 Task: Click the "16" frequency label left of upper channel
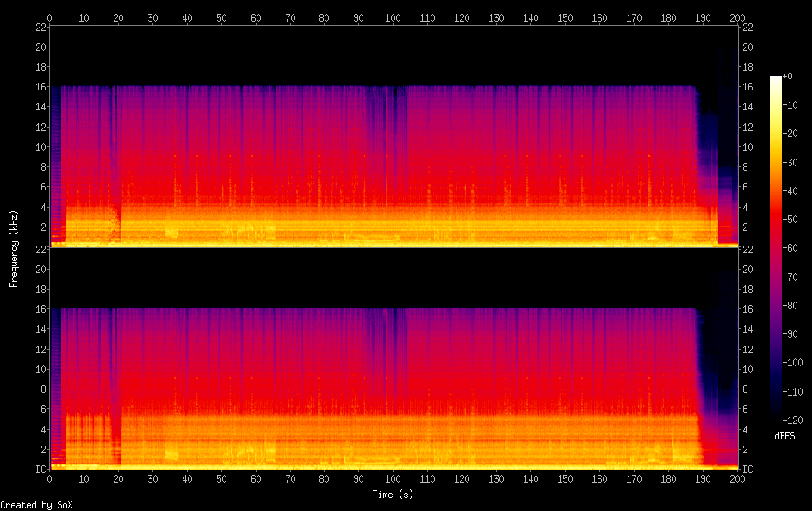tap(41, 87)
